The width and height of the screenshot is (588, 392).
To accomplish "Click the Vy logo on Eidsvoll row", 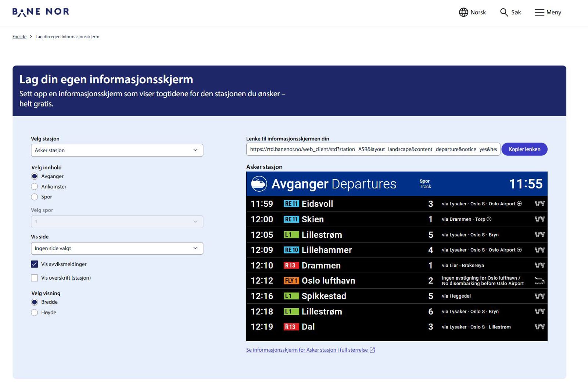I will point(539,204).
